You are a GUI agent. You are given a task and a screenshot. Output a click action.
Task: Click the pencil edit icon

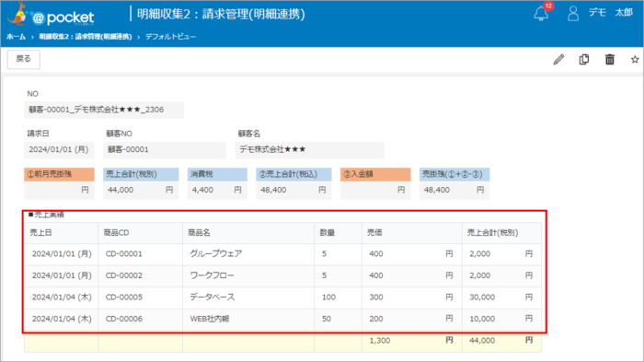pos(558,60)
